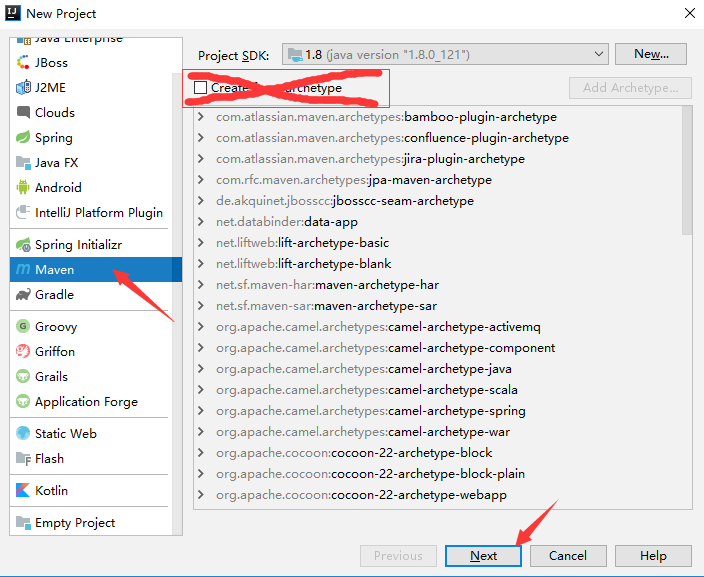Image resolution: width=704 pixels, height=577 pixels.
Task: Select Kotlin project type label
Action: [51, 490]
